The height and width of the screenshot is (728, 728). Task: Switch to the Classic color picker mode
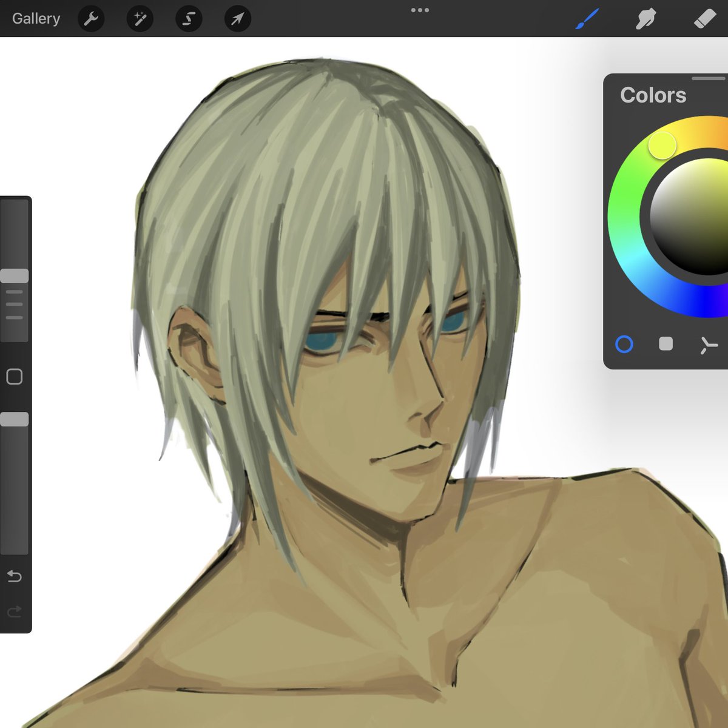click(x=666, y=344)
